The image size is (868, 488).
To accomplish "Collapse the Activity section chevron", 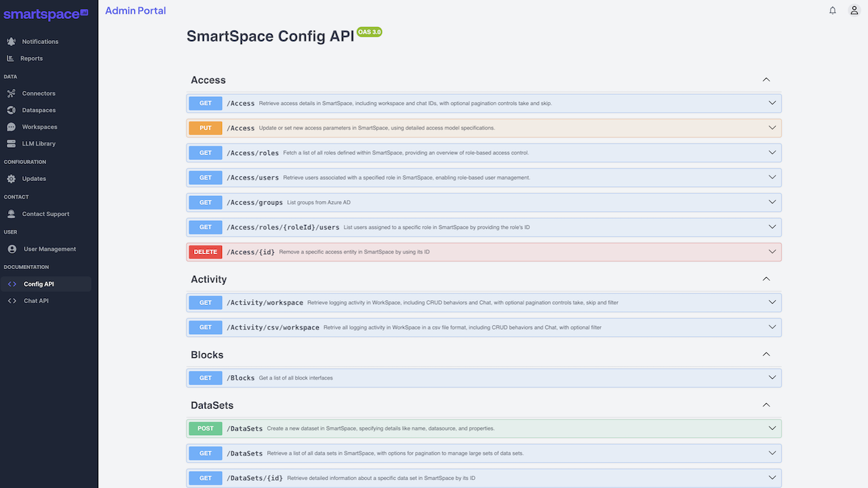I will (766, 279).
